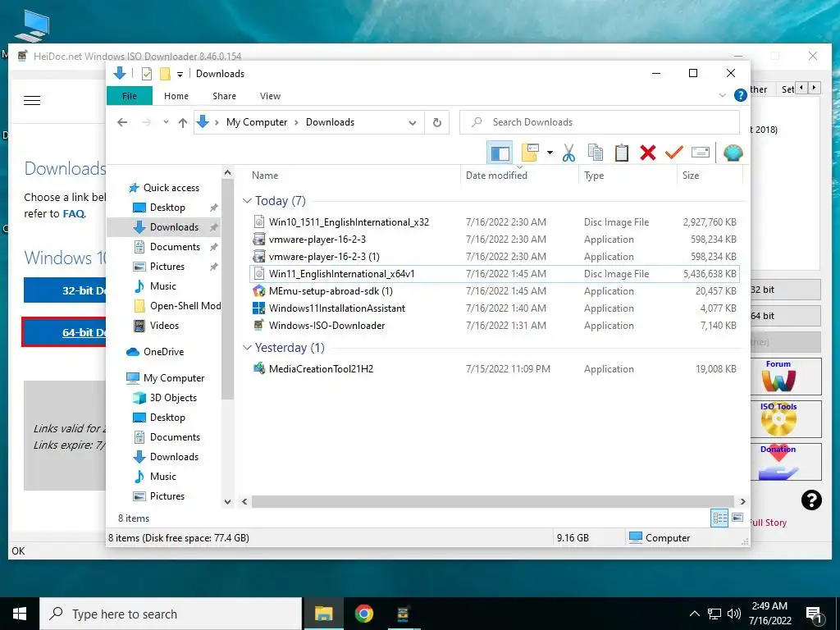Click the navigation pane scroll down arrow
This screenshot has height=630, width=840.
pyautogui.click(x=228, y=502)
